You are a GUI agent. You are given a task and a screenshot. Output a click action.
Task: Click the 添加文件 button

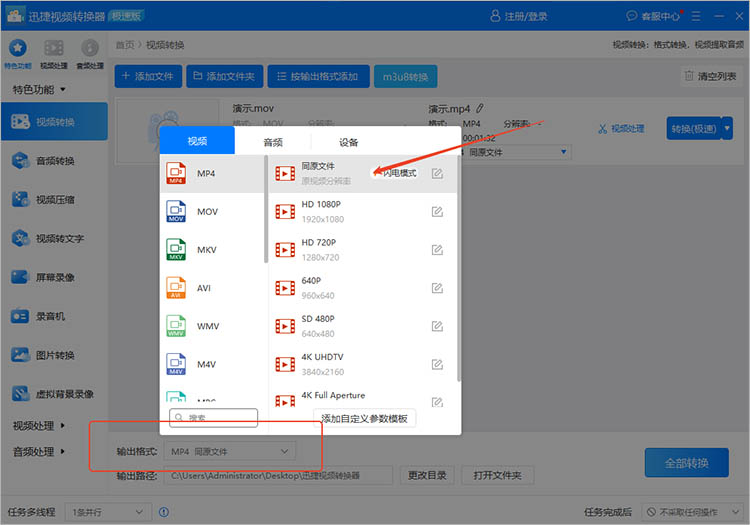(148, 76)
